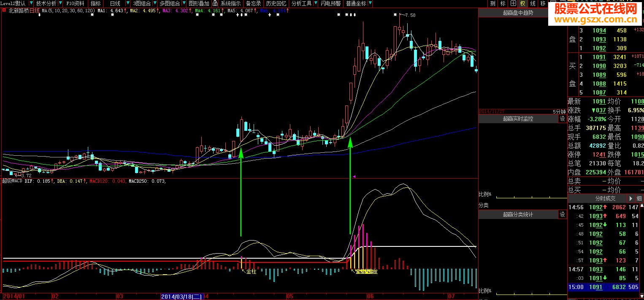This screenshot has height=300, width=644.
Task: Click the 2014/03/18(二) date marker on axis
Action: pyautogui.click(x=181, y=297)
